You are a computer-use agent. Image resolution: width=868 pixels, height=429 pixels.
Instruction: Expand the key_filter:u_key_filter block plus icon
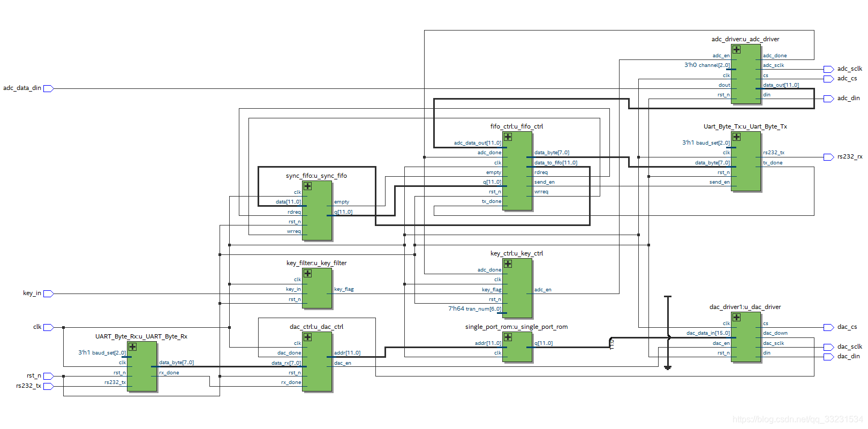pos(307,273)
